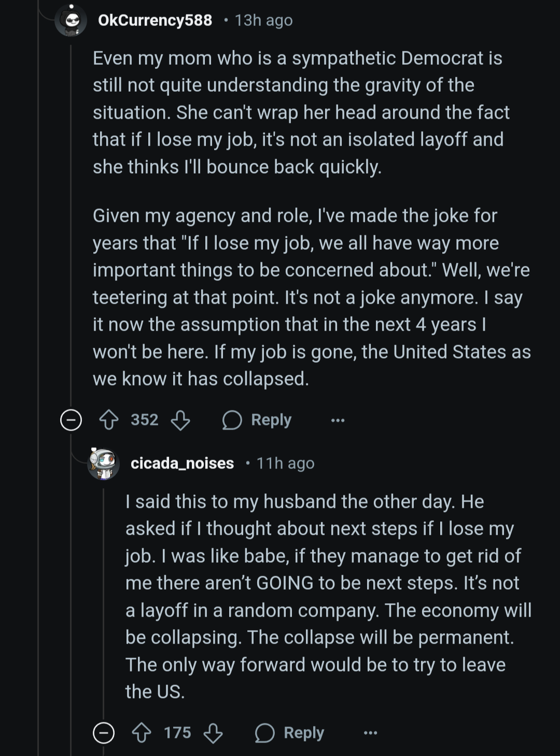Select OkCurrency588's comment text body
This screenshot has width=560, height=756.
tap(312, 218)
